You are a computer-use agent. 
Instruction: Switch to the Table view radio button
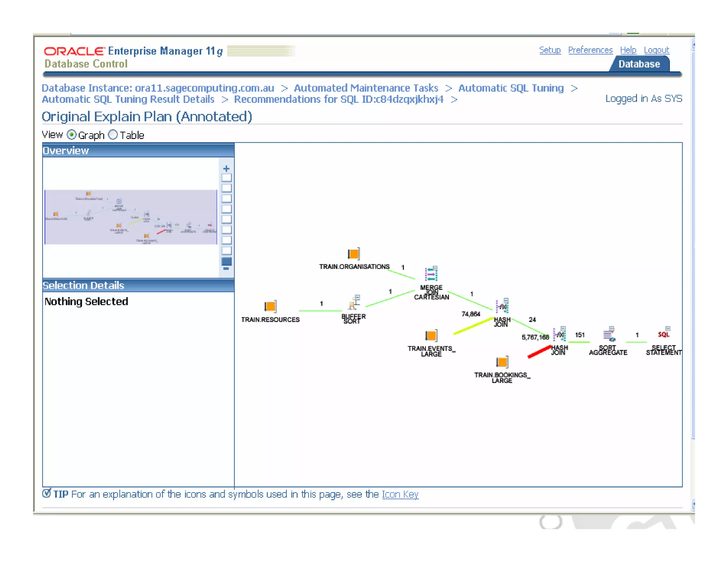click(x=113, y=135)
